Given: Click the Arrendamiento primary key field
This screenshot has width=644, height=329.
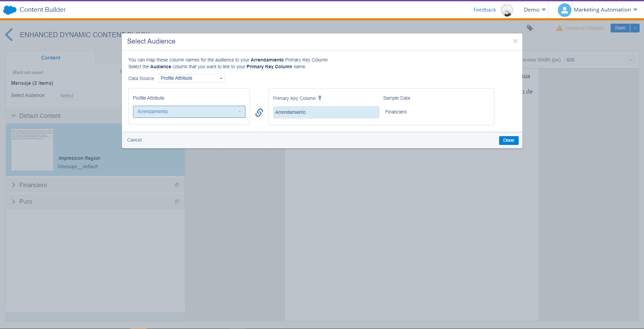Looking at the screenshot, I should [326, 112].
